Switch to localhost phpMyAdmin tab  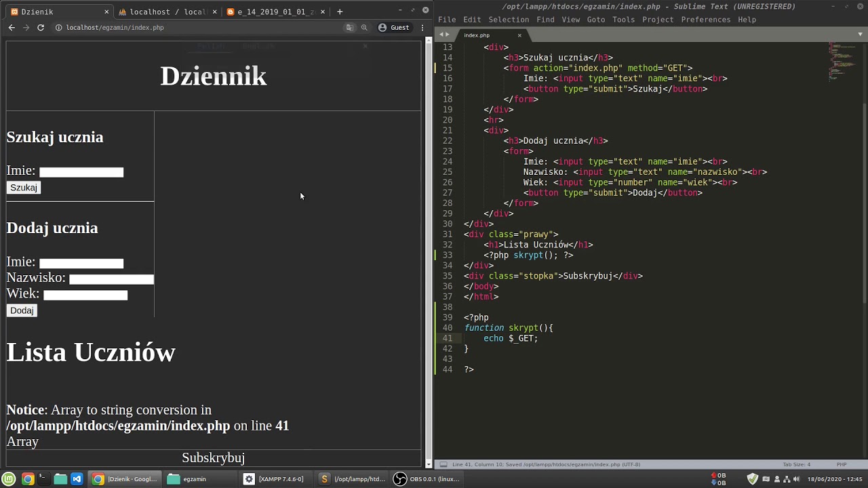coord(166,12)
